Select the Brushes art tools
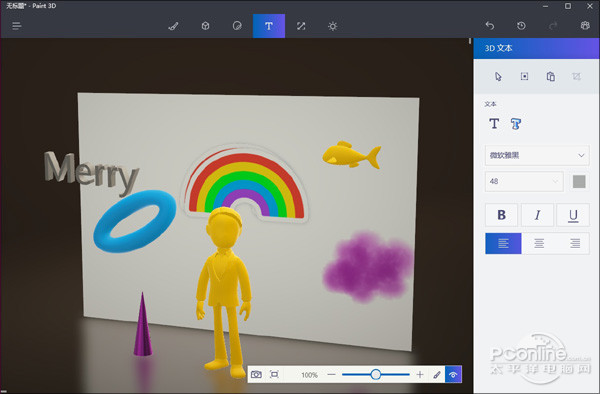Screen dimensions: 600x394 pos(173,26)
